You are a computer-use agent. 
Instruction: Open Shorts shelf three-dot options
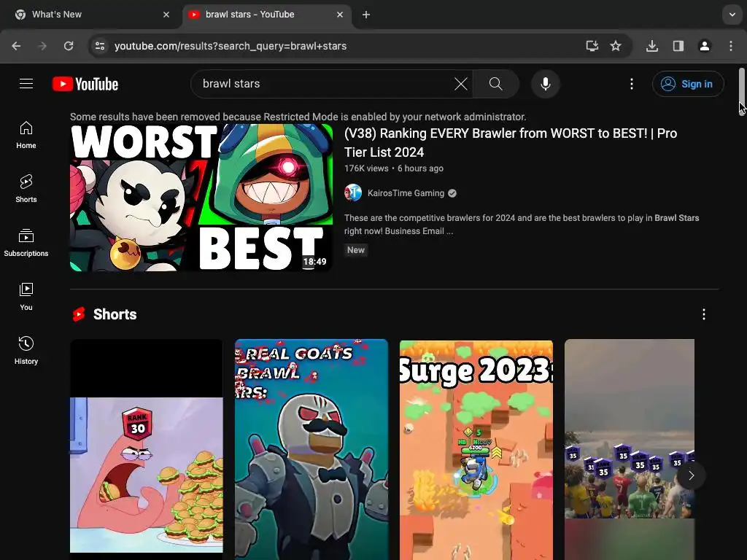(704, 314)
